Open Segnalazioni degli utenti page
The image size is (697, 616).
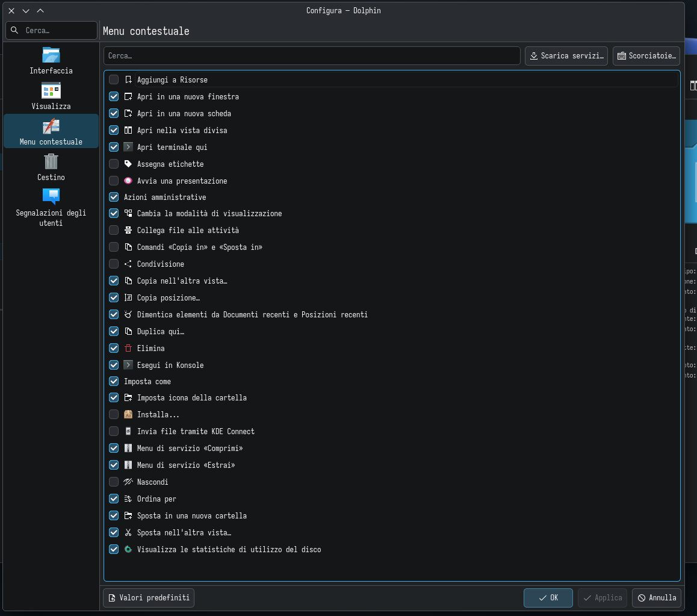tap(51, 208)
